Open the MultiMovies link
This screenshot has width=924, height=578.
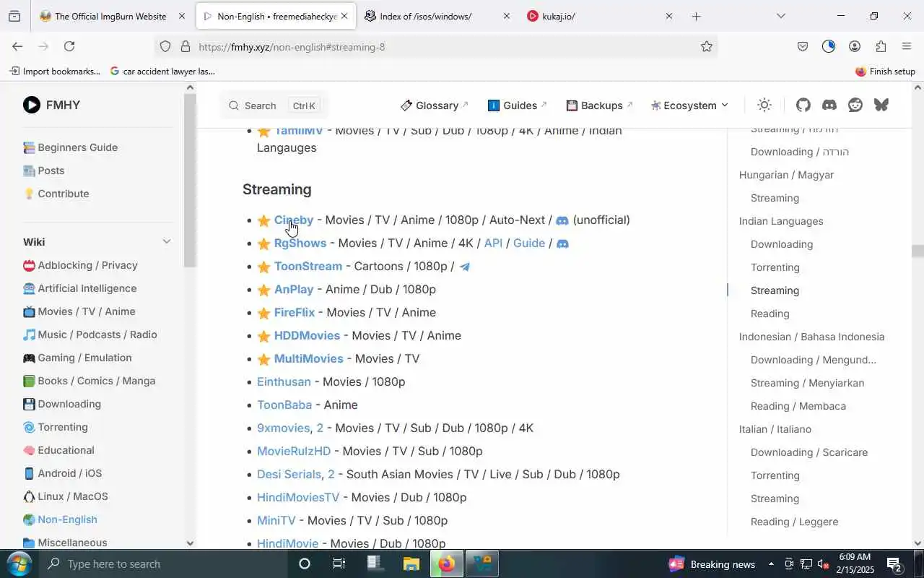(309, 359)
